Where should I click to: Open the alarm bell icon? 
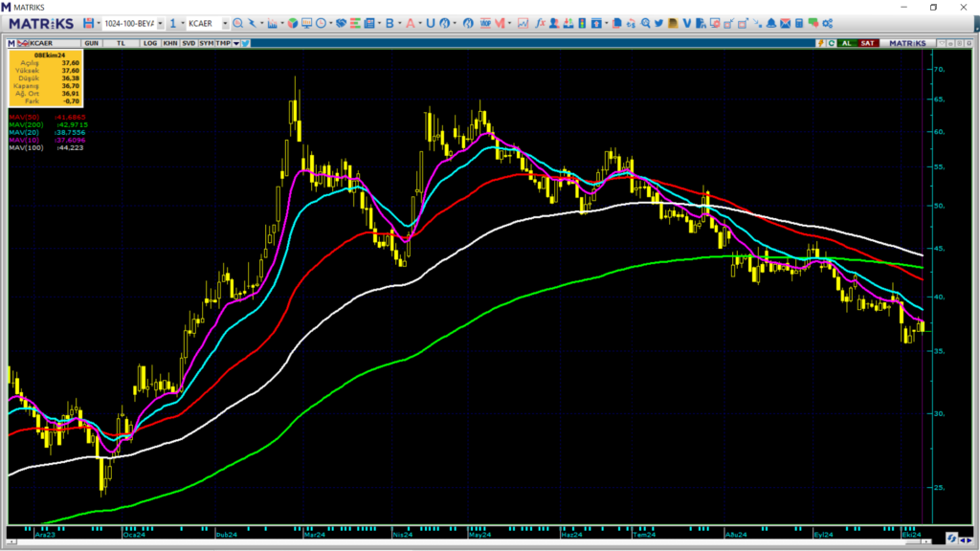pyautogui.click(x=771, y=23)
